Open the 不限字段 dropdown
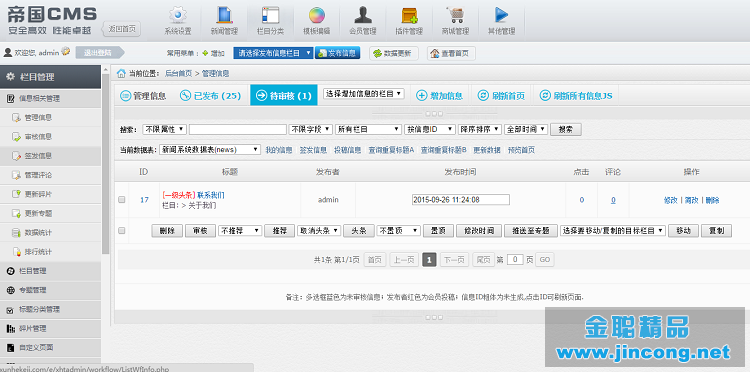This screenshot has height=372, width=750. pyautogui.click(x=310, y=129)
